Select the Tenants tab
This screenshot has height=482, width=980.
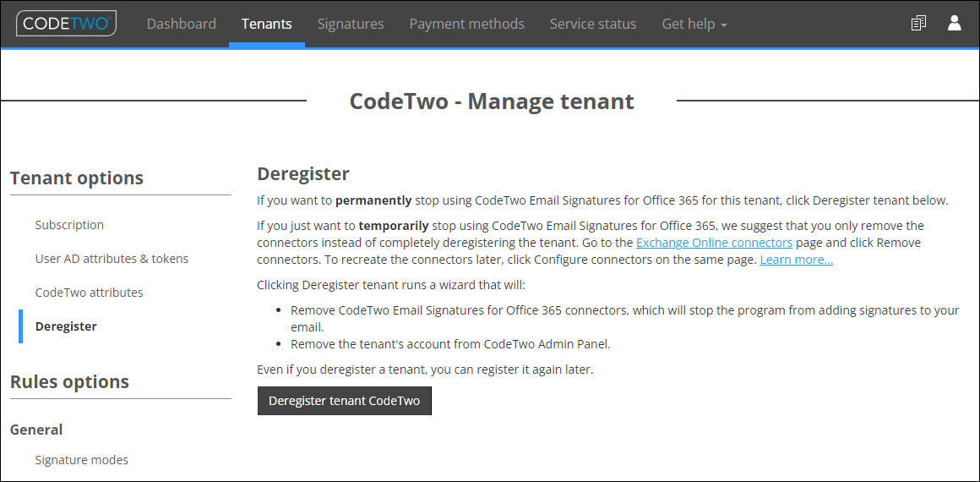pyautogui.click(x=267, y=24)
